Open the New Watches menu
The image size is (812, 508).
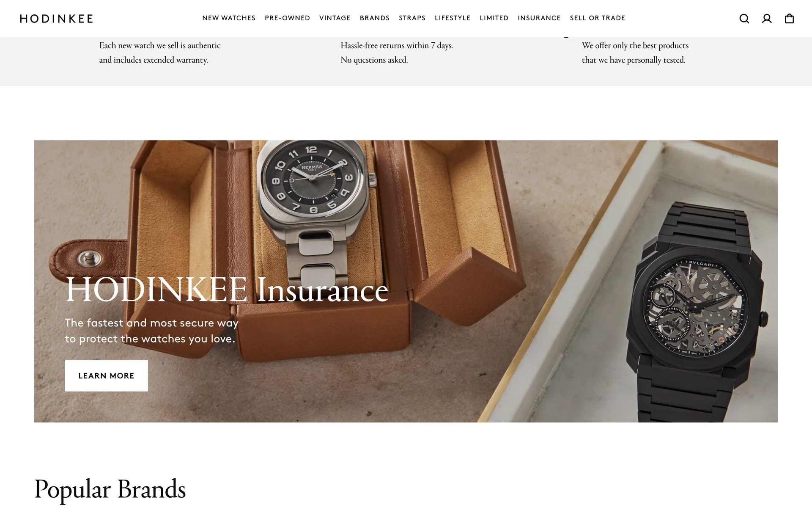[229, 18]
